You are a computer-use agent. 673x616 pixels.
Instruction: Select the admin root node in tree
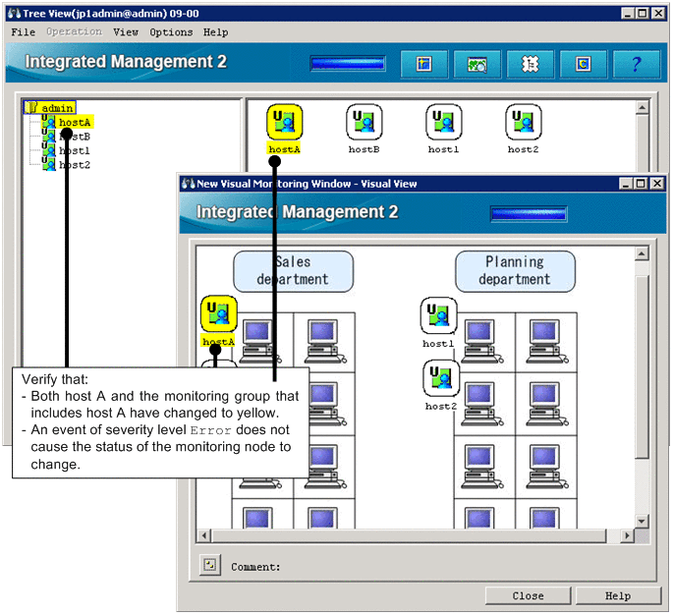50,107
